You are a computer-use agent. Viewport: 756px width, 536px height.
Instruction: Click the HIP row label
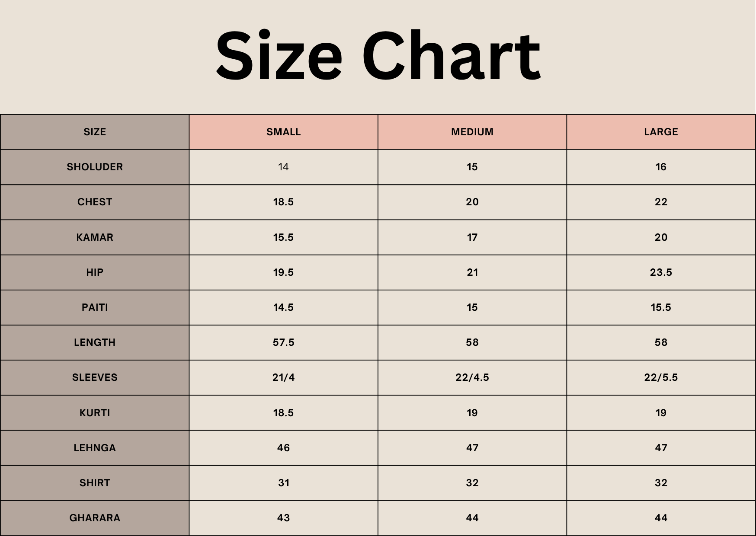[95, 272]
